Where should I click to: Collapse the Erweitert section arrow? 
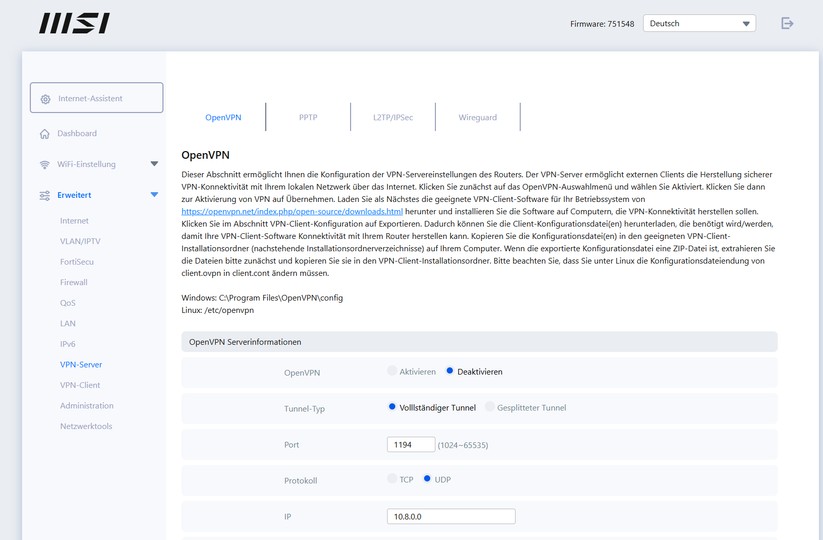click(x=154, y=195)
